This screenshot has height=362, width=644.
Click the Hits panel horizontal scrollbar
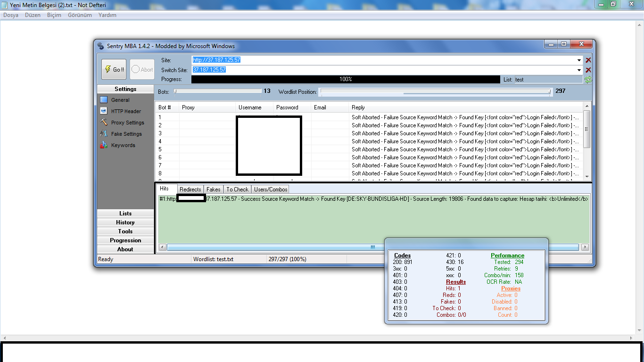click(x=372, y=247)
